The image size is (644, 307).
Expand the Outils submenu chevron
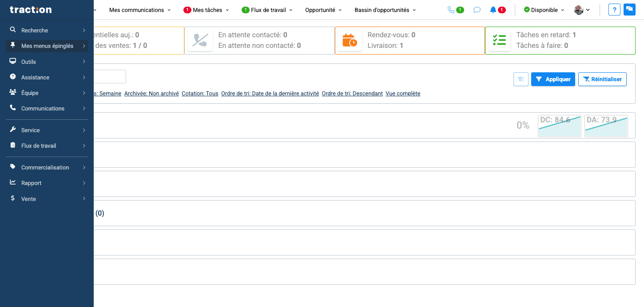84,62
